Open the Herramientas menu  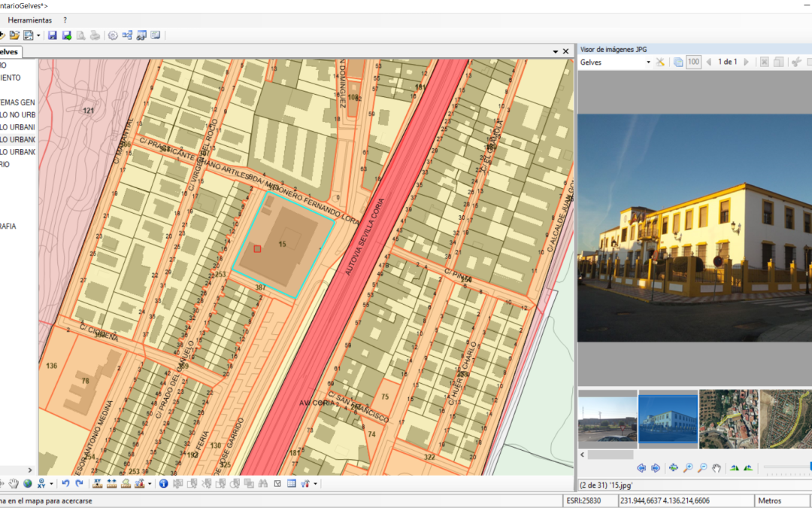coord(29,20)
